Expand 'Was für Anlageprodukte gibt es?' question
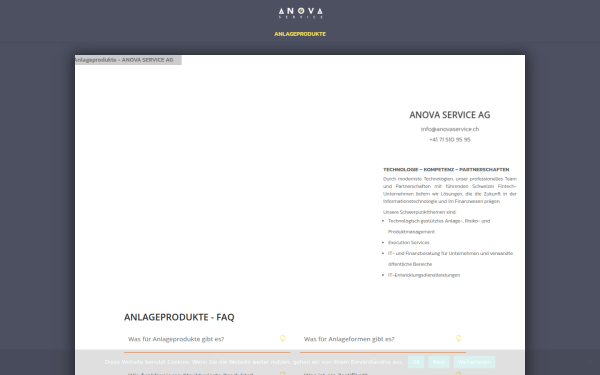 207,339
